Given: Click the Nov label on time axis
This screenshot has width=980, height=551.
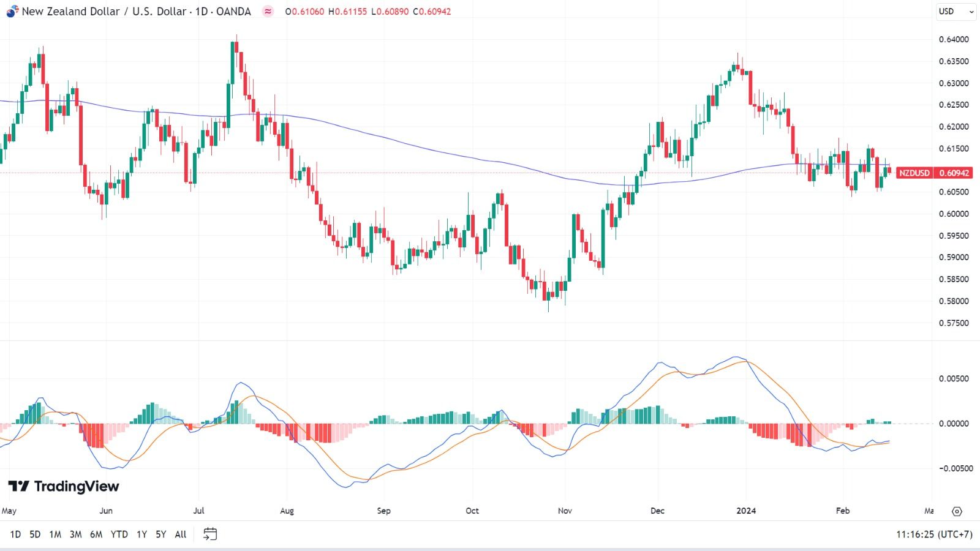Looking at the screenshot, I should click(x=565, y=511).
